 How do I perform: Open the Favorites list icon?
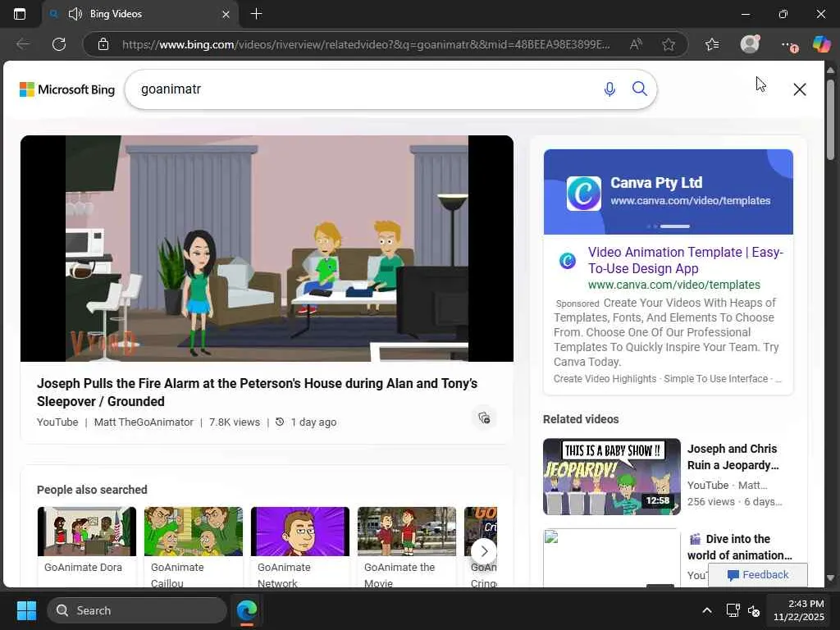tap(712, 44)
